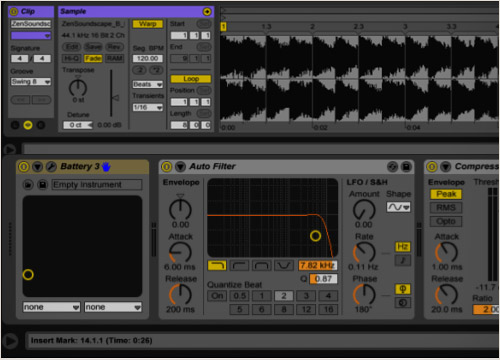This screenshot has width=500, height=360.
Task: Click the clip name ZenSoundsc field
Action: click(x=31, y=24)
